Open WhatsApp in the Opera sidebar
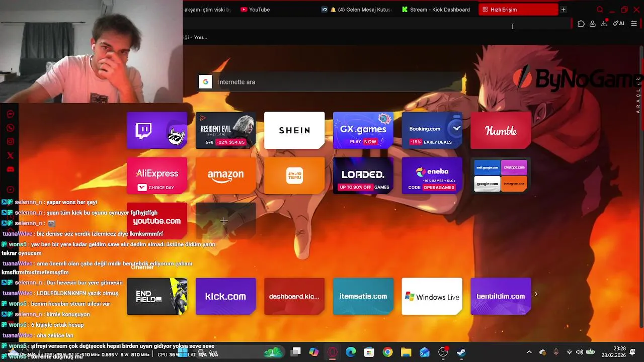Viewport: 644px width, 362px height. click(10, 128)
